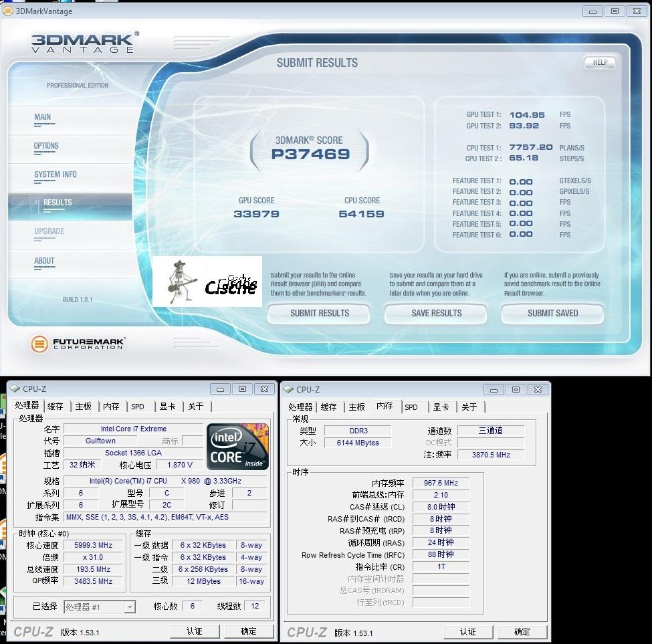
Task: Click the CPU score value 54159
Action: pyautogui.click(x=361, y=214)
